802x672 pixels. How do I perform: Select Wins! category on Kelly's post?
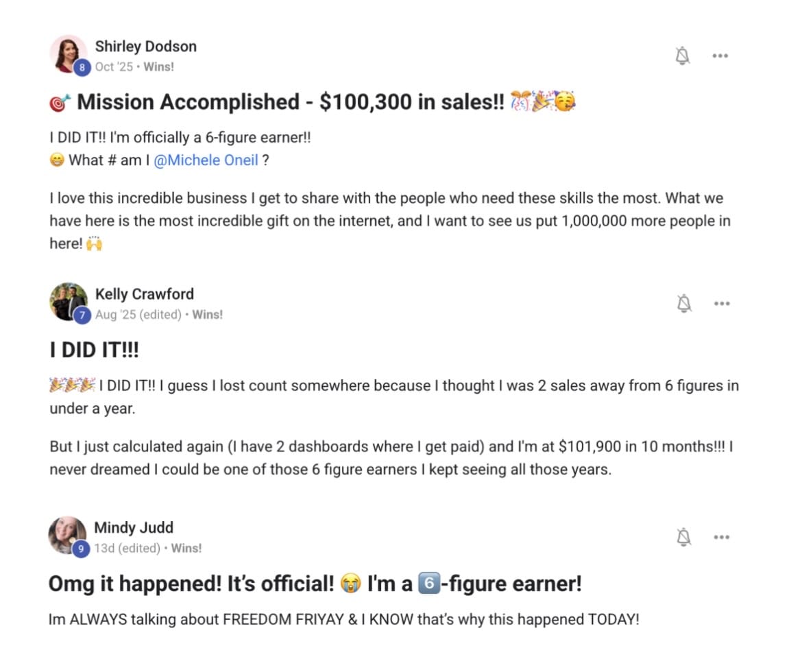[x=207, y=315]
